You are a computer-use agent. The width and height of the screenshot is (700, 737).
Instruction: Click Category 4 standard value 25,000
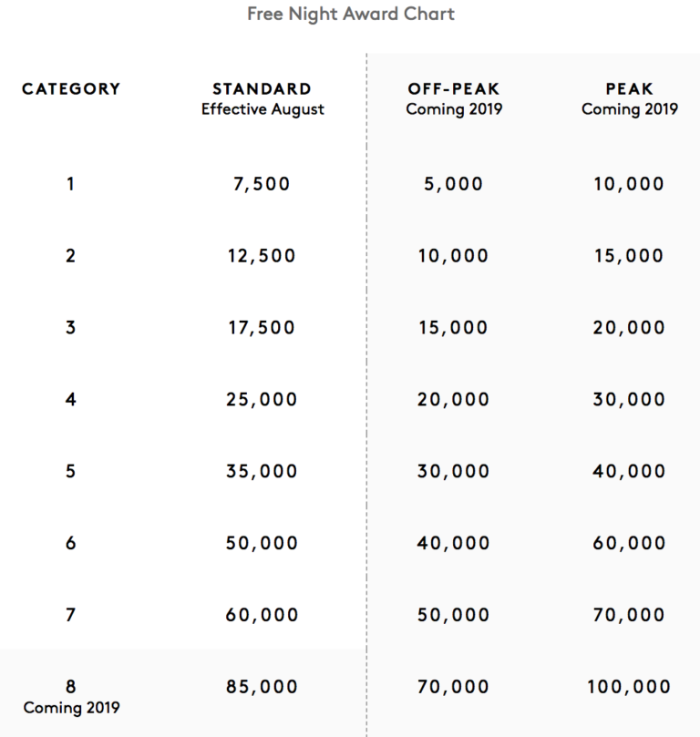click(262, 400)
